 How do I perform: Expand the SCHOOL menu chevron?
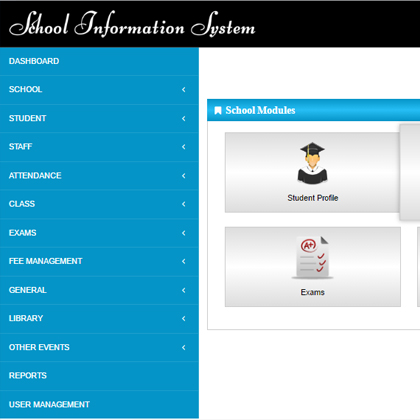click(184, 89)
